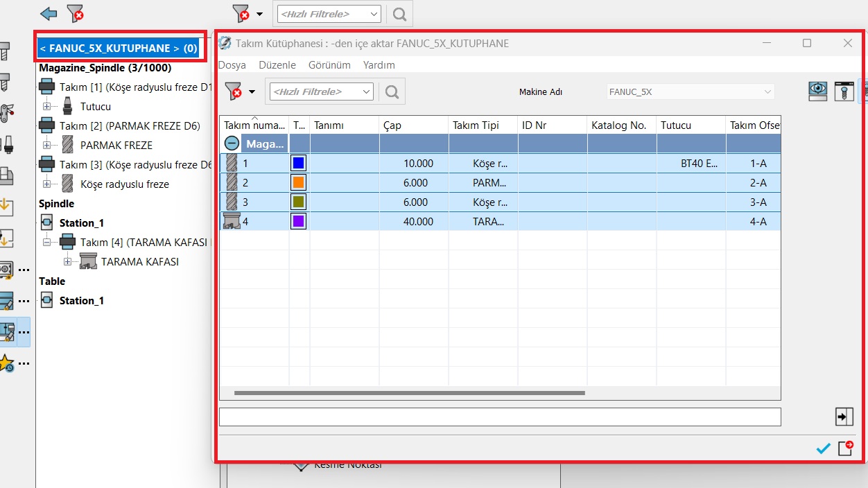The image size is (868, 488).
Task: Collapse the Takım [4] TARAMA KAFASI node
Action: coord(47,243)
